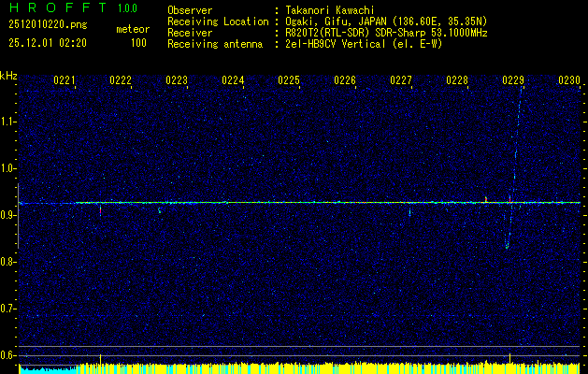Click the 0.7 frequency axis label
This screenshot has height=374, width=588.
[x=8, y=309]
